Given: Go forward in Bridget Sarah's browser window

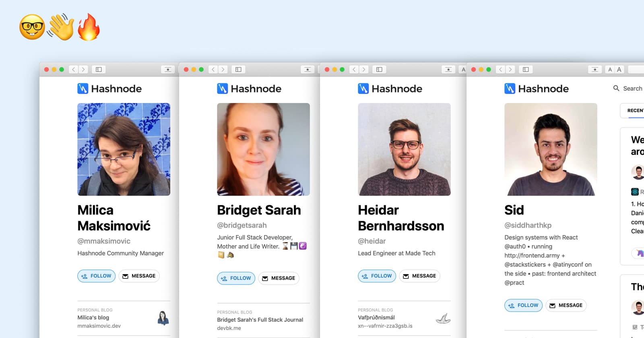Looking at the screenshot, I should (x=223, y=70).
